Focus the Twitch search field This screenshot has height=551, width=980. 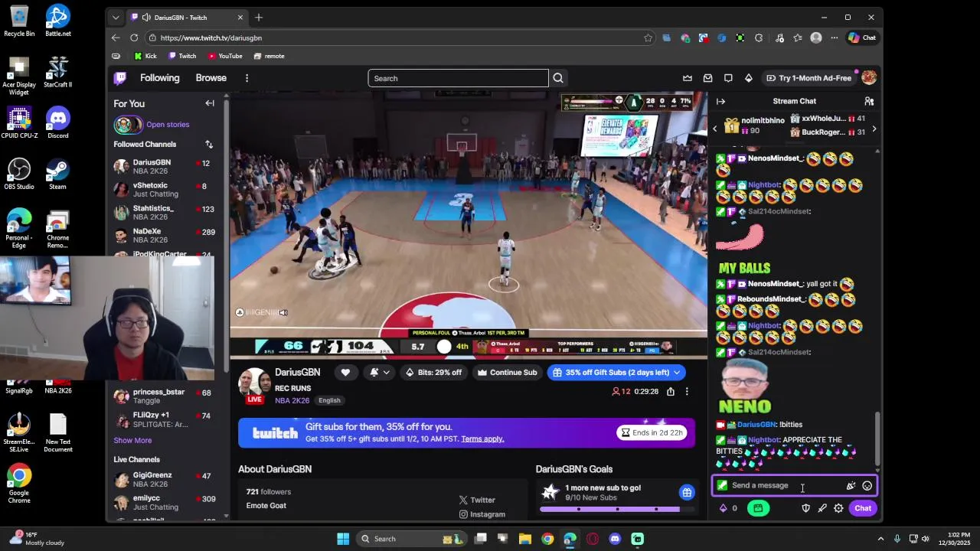point(458,78)
